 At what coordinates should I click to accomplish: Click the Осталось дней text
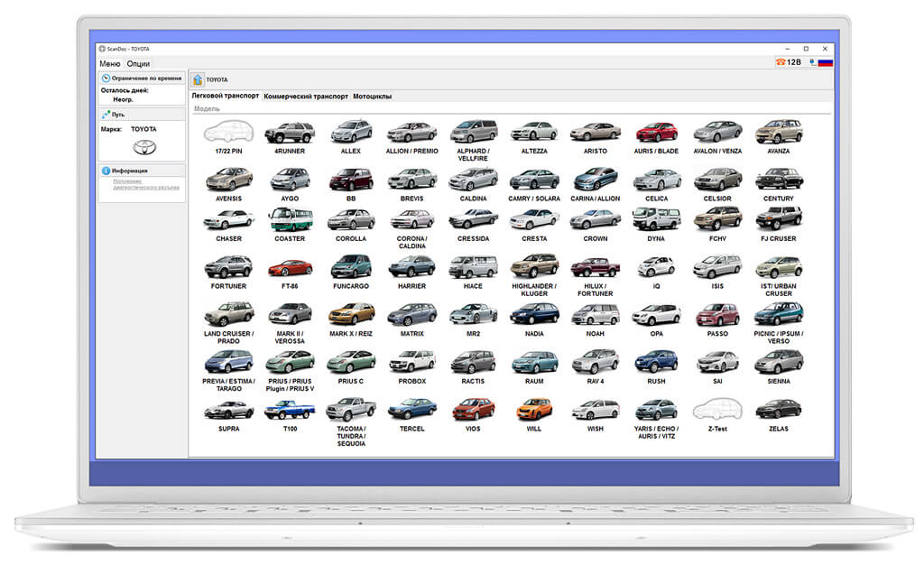pyautogui.click(x=125, y=91)
